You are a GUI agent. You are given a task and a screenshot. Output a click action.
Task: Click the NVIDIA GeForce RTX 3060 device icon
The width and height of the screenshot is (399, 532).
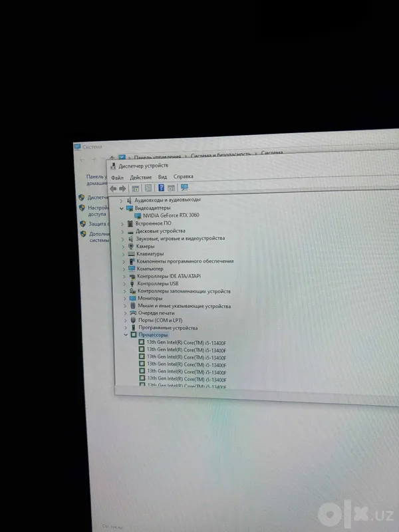tap(138, 215)
